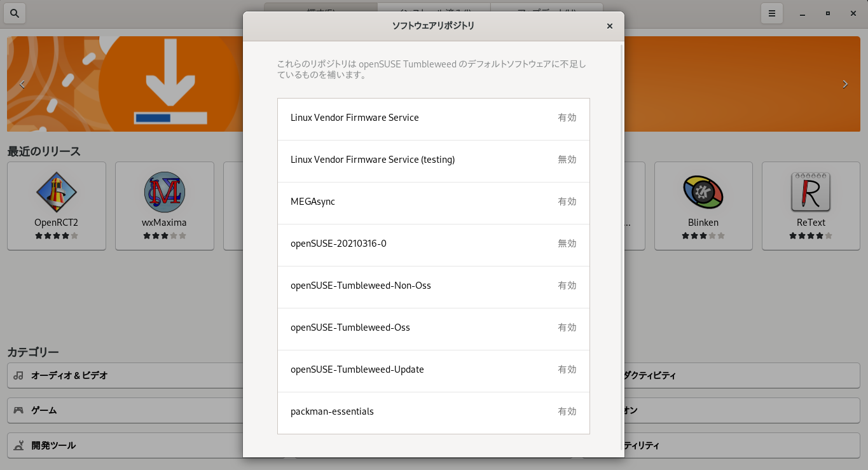Click the repository description mentioning openSUSE Tumbleweed

(x=432, y=69)
